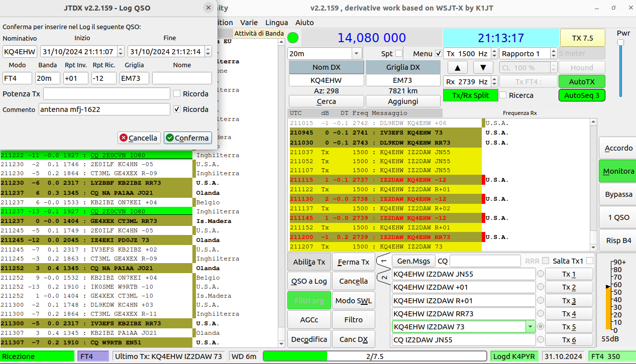Viewport: 636px width, 364px height.
Task: Open the Rapporto 1 stepper
Action: (x=528, y=54)
